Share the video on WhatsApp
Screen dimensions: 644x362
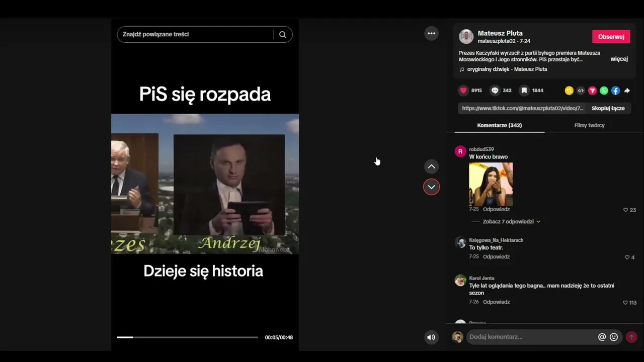(604, 90)
